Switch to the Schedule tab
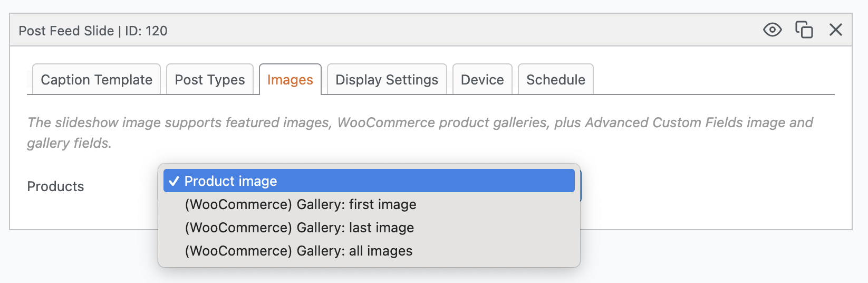This screenshot has width=868, height=283. [555, 80]
